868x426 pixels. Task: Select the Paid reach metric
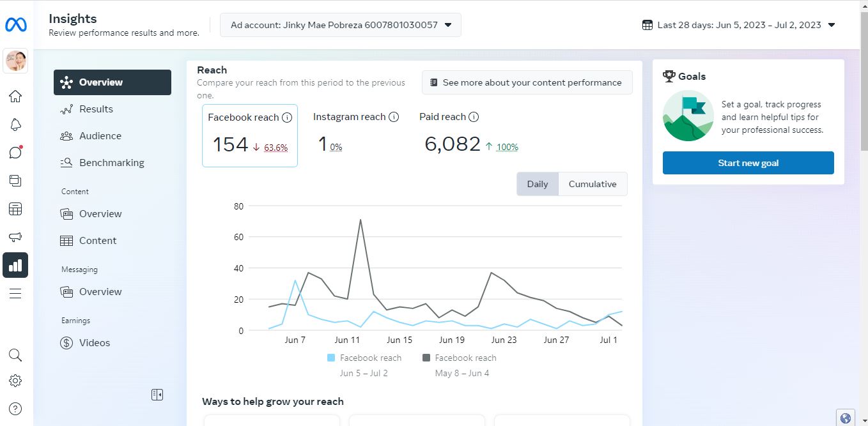[x=469, y=135]
